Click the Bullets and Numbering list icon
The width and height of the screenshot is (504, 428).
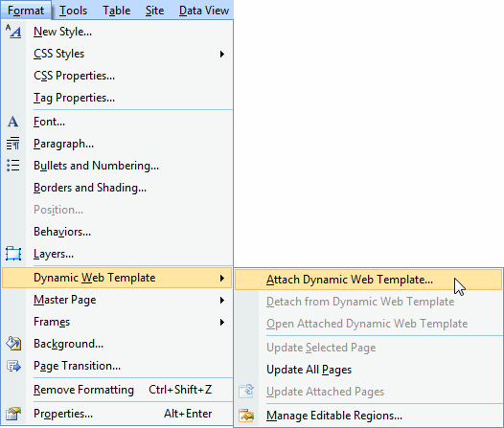pos(12,166)
